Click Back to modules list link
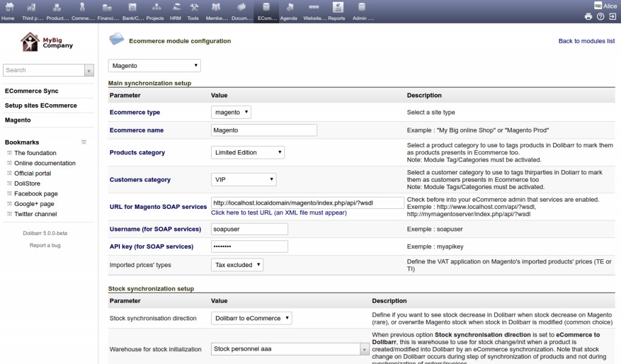This screenshot has width=621, height=364. click(x=586, y=41)
